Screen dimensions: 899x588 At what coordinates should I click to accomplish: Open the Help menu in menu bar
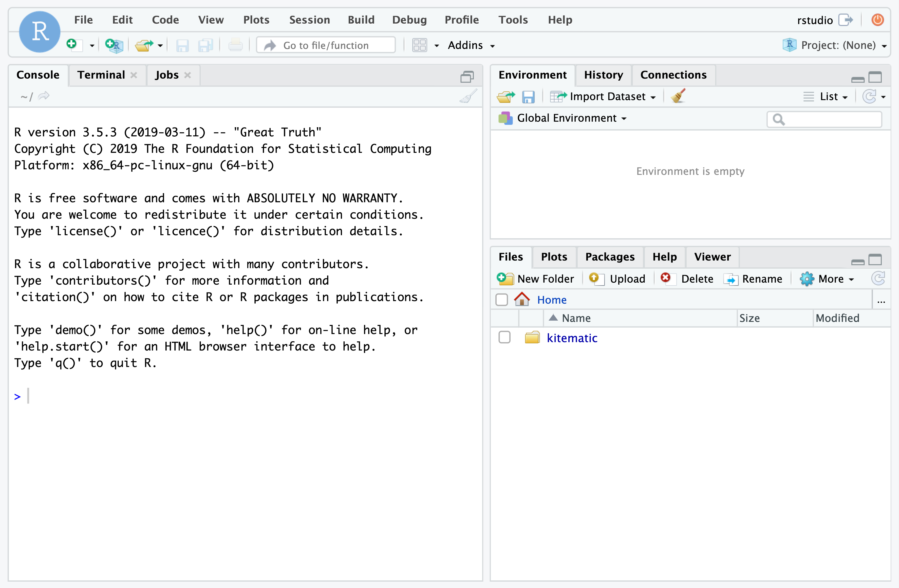click(560, 20)
